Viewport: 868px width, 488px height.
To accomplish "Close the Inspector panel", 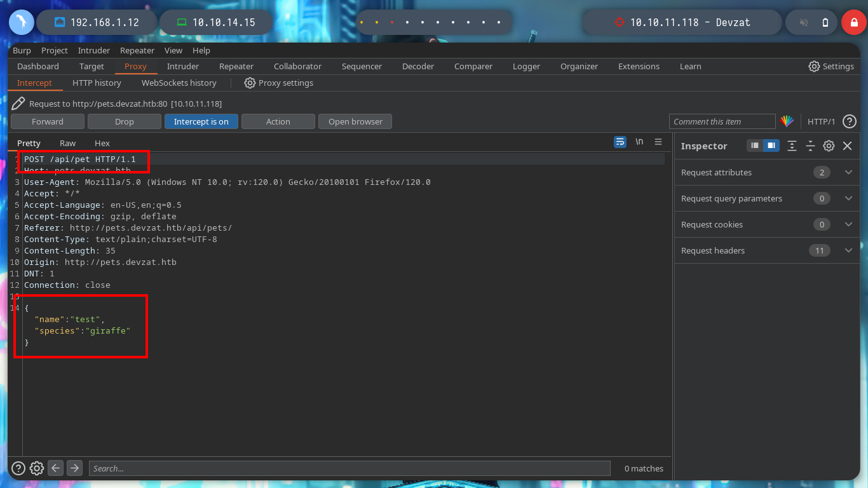I will (x=847, y=146).
